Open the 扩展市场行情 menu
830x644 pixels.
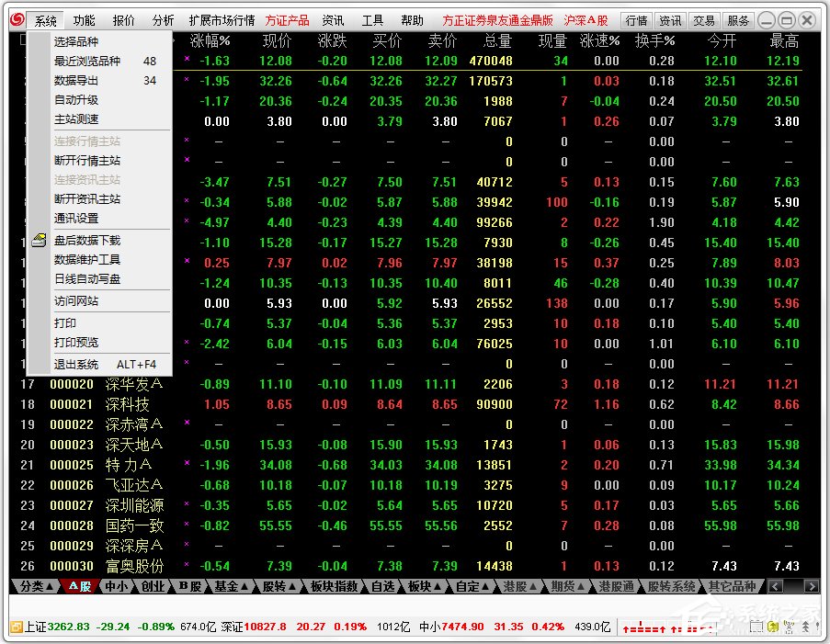point(222,20)
